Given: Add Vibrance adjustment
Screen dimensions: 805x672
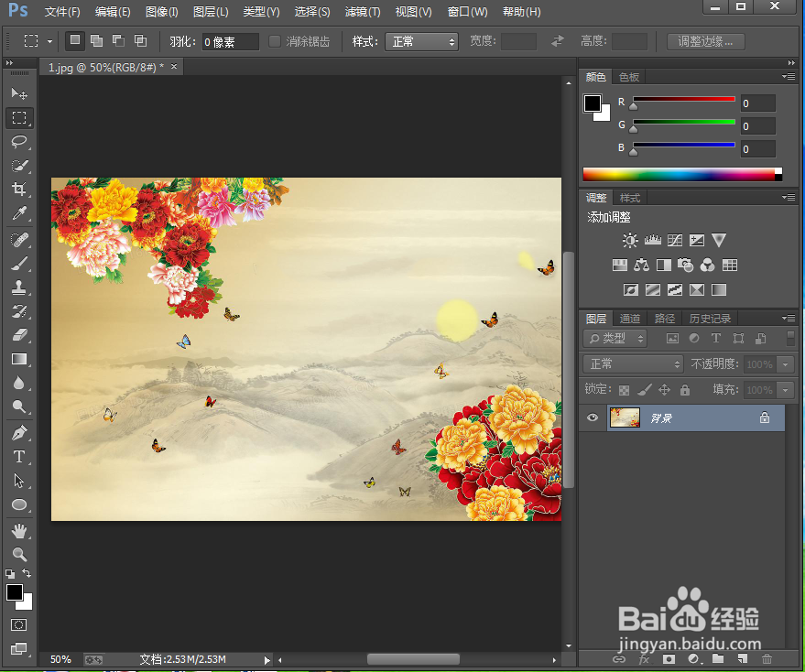Looking at the screenshot, I should [719, 240].
